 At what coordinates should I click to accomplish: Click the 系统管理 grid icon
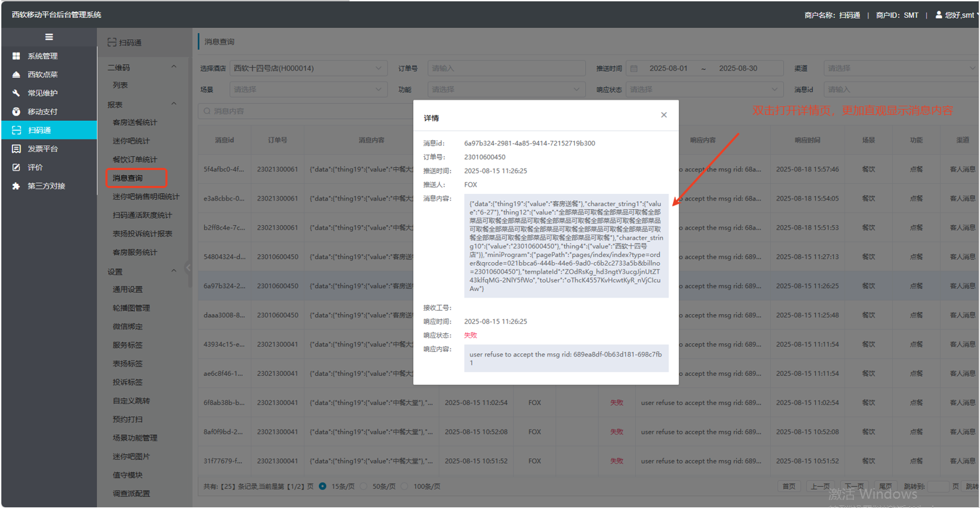pos(17,56)
